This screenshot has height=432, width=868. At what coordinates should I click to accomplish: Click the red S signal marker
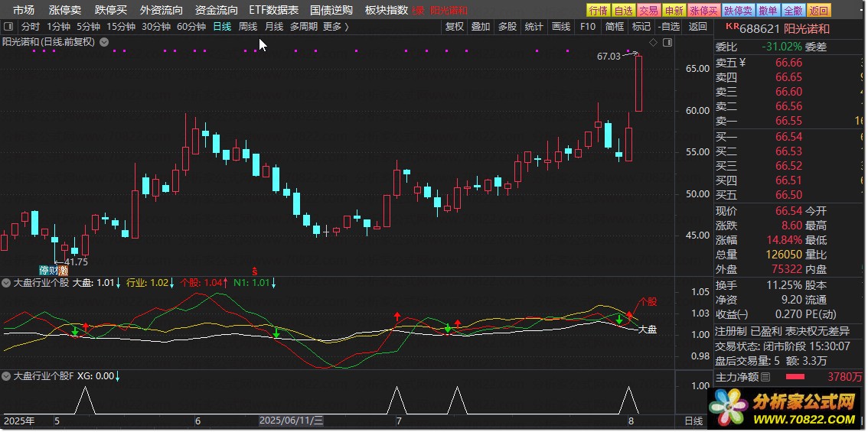(x=255, y=271)
